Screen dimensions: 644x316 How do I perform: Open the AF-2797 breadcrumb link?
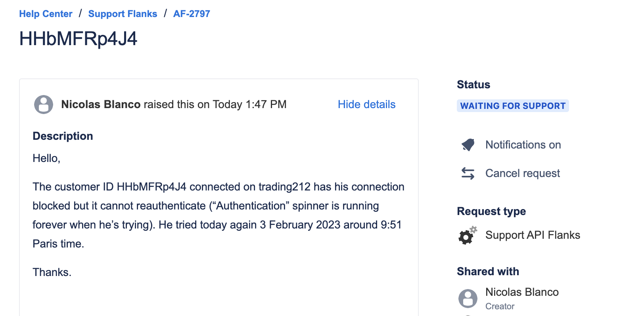[x=192, y=14]
